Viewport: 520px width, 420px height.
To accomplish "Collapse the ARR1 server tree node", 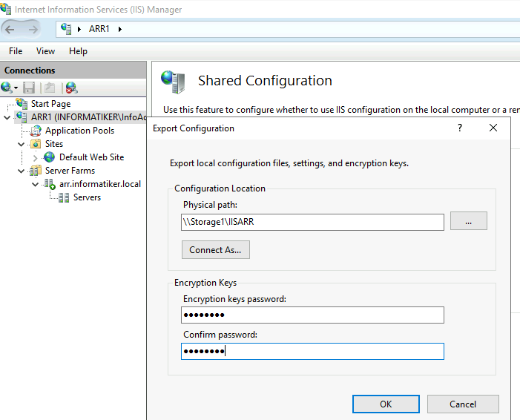I will pyautogui.click(x=7, y=117).
